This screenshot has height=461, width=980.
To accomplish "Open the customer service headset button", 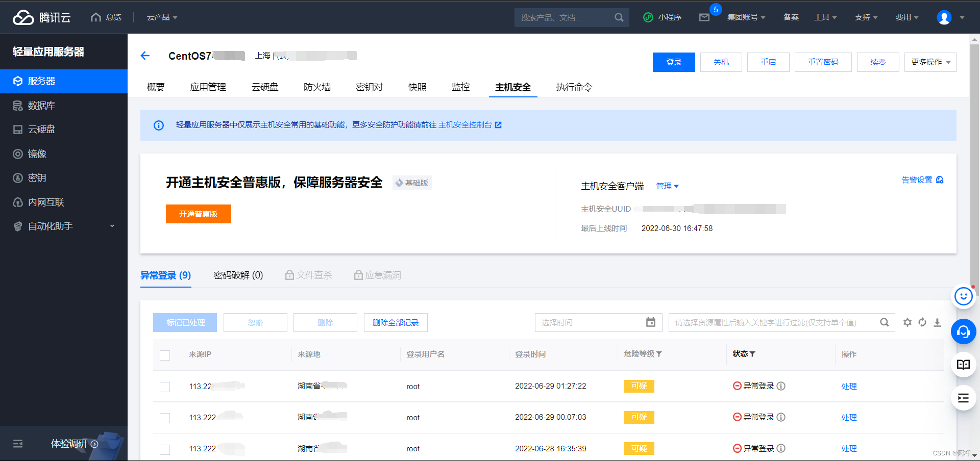I will click(x=964, y=332).
